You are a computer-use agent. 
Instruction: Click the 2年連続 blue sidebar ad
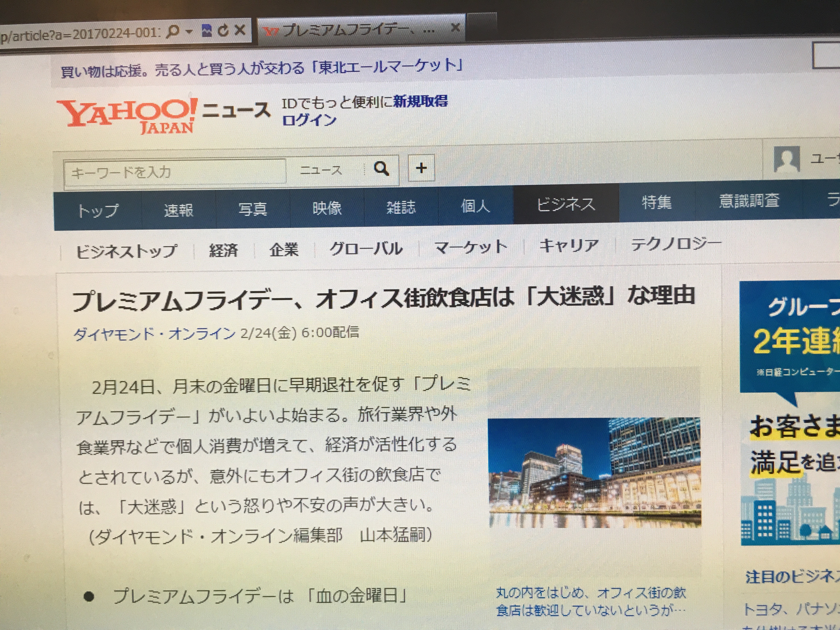pos(790,337)
